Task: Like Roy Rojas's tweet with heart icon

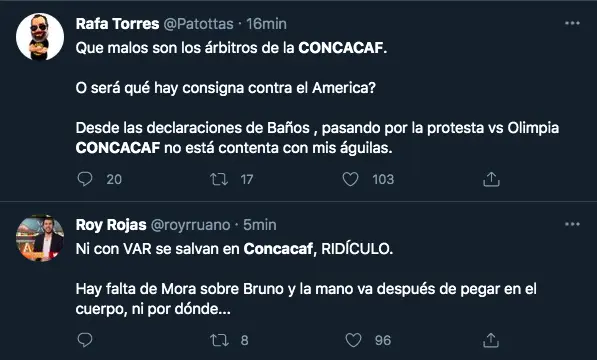Action: pyautogui.click(x=353, y=340)
